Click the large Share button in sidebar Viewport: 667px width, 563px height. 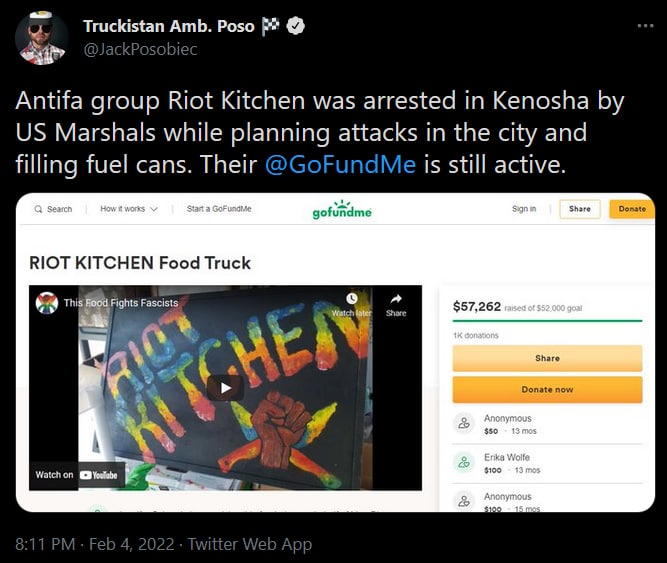click(x=547, y=358)
